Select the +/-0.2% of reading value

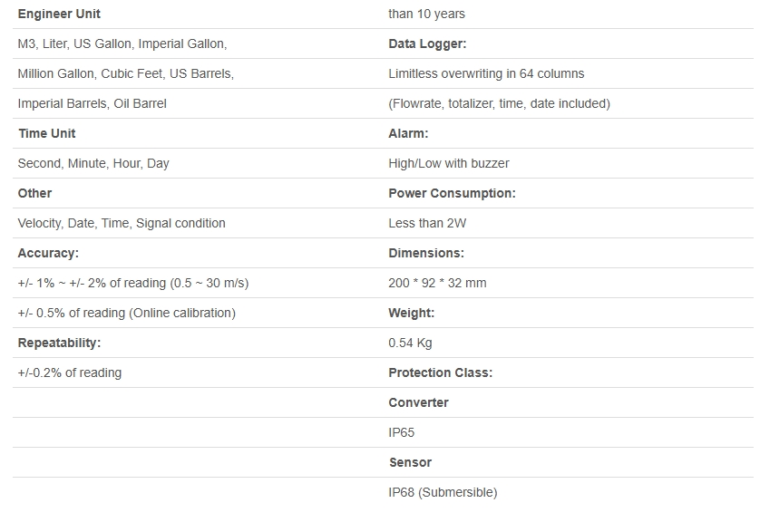pos(69,372)
